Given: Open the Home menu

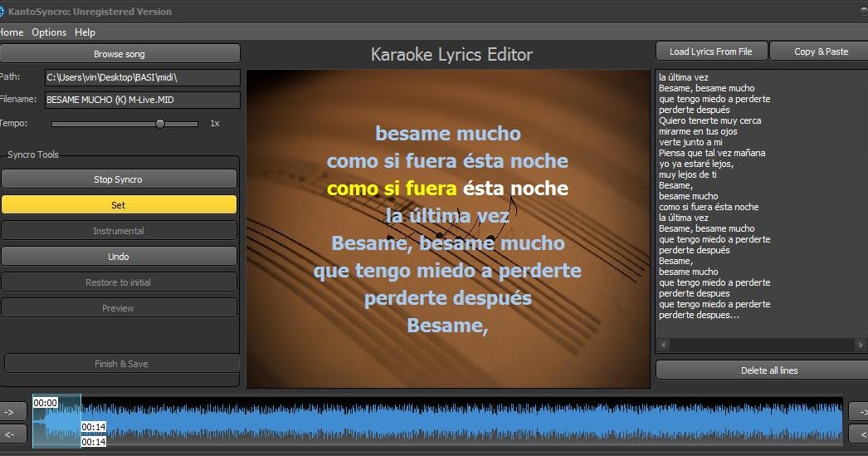Looking at the screenshot, I should click(11, 32).
